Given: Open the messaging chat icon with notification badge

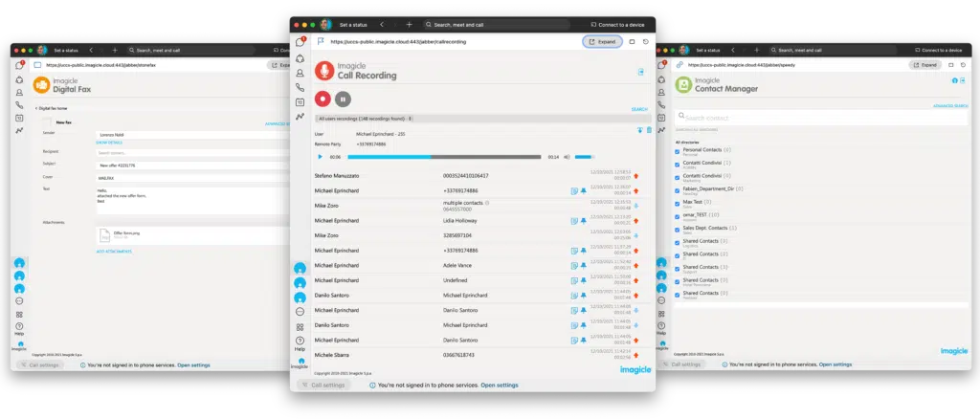Looking at the screenshot, I should tap(300, 42).
